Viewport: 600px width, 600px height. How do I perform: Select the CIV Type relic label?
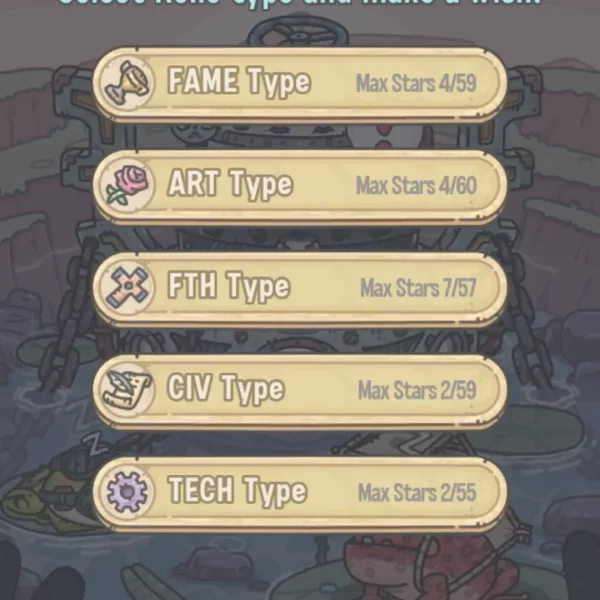point(226,389)
